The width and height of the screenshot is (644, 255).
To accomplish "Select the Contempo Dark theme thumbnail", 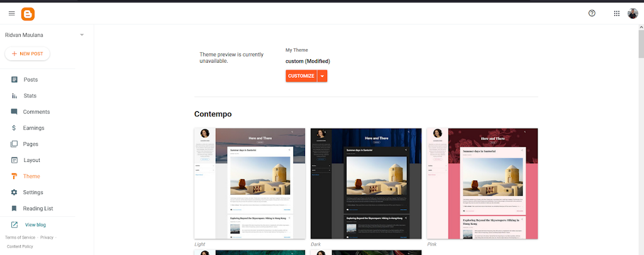I will 366,183.
